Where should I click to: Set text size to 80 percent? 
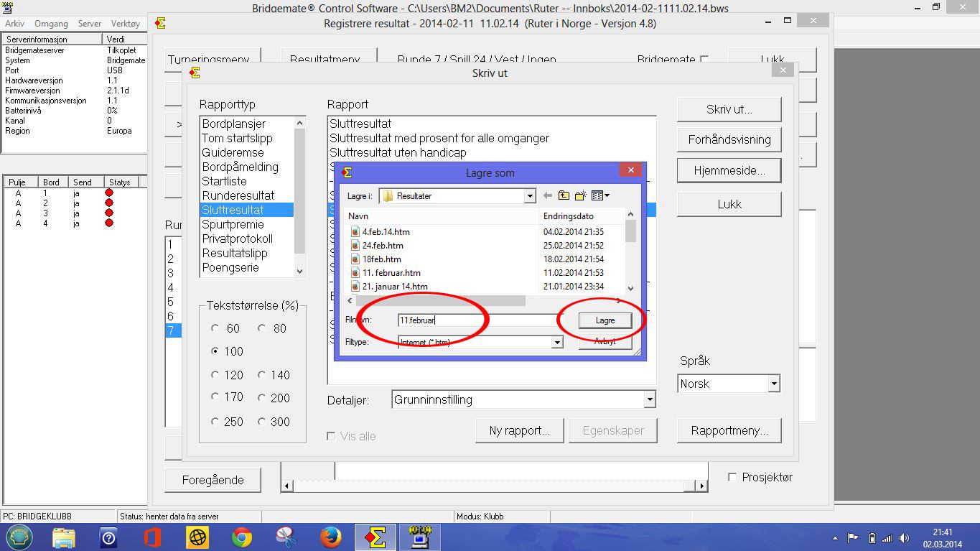pos(262,328)
